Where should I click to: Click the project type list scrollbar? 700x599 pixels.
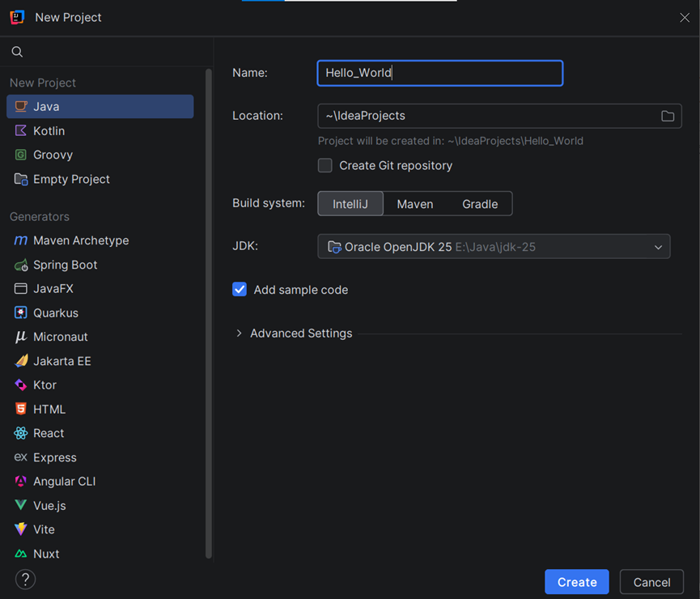click(209, 312)
